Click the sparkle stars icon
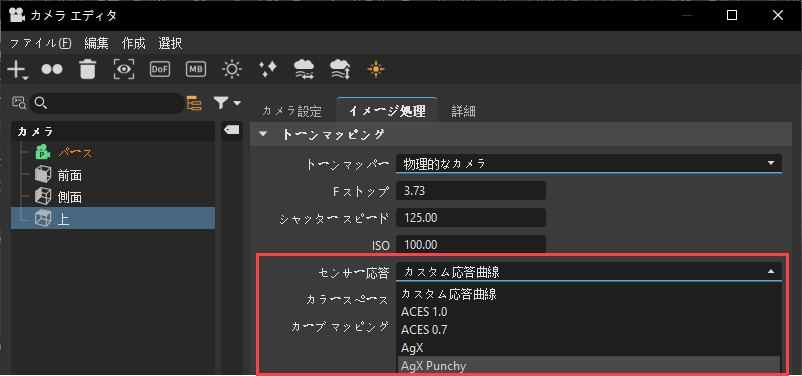The width and height of the screenshot is (802, 376). point(268,69)
